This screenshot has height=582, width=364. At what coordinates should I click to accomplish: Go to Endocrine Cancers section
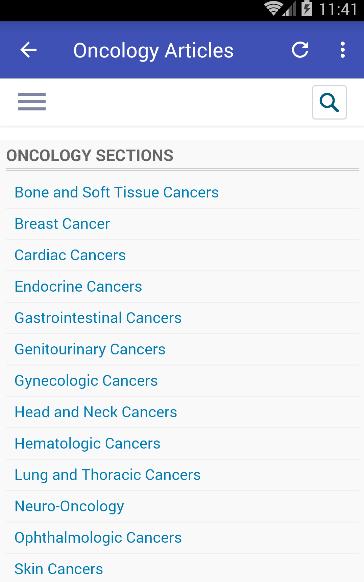click(78, 287)
